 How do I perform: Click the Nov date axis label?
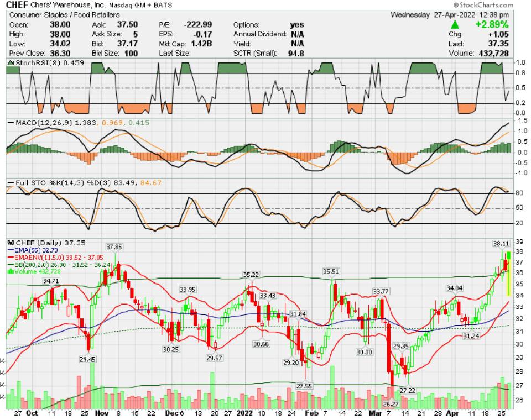(x=102, y=413)
